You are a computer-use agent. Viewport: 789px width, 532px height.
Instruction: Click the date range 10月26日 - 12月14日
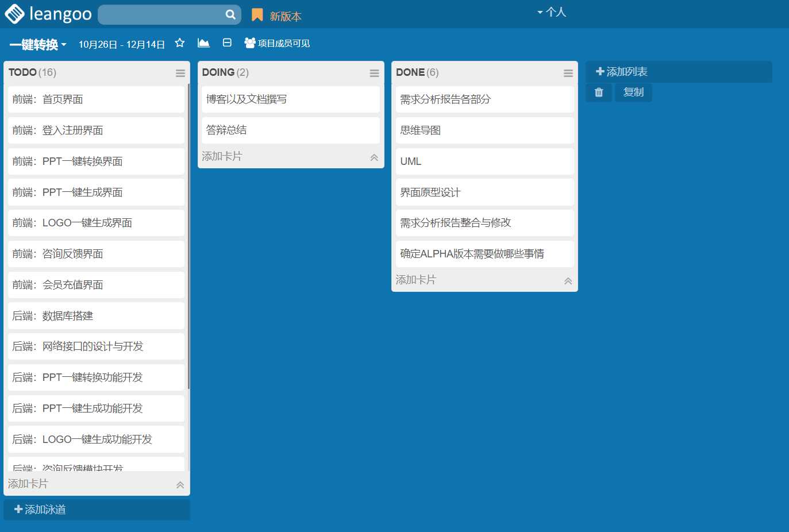click(x=122, y=44)
